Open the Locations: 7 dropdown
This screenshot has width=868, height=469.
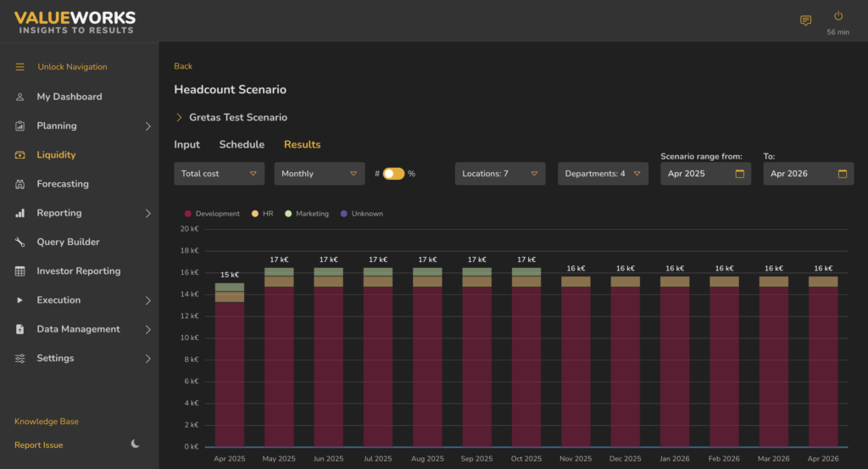499,174
